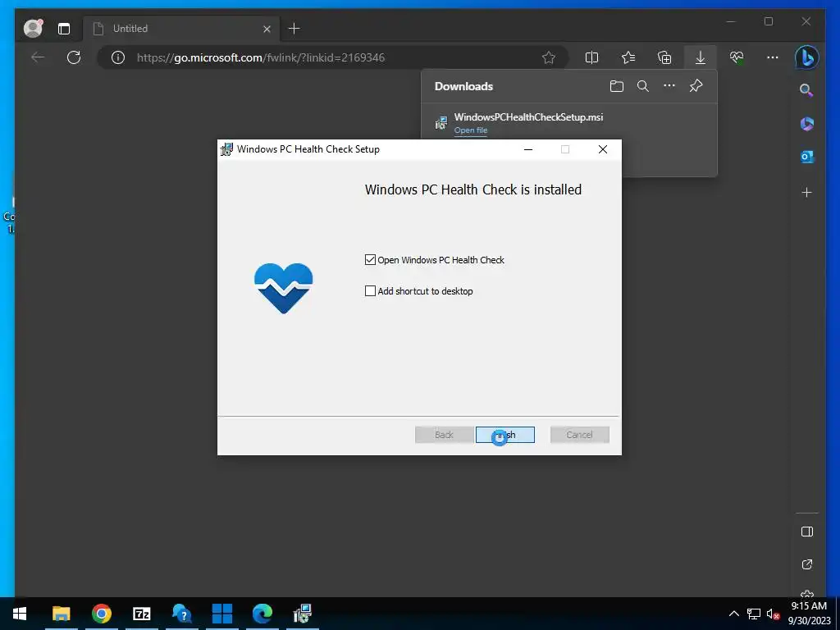Launch Google Chrome from taskbar

101,614
